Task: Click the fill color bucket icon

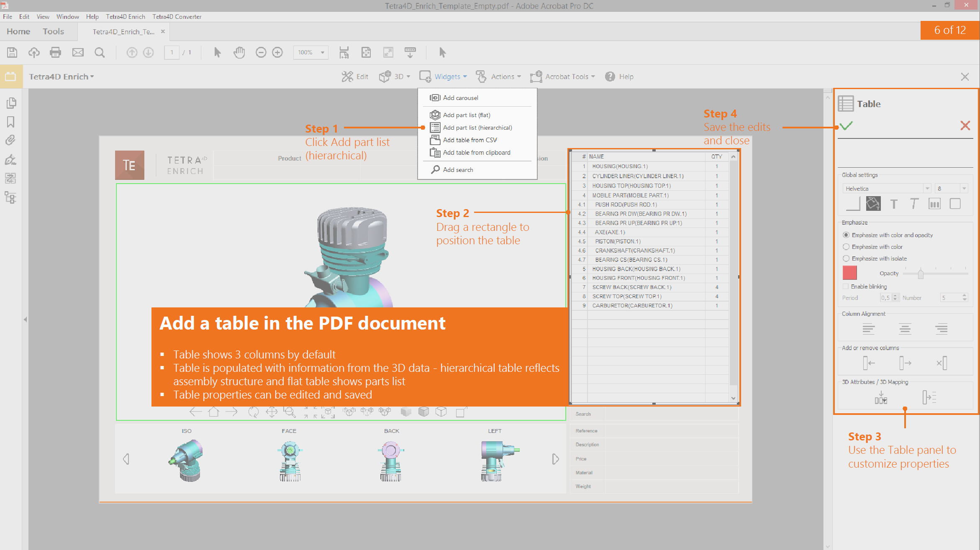Action: pos(873,204)
